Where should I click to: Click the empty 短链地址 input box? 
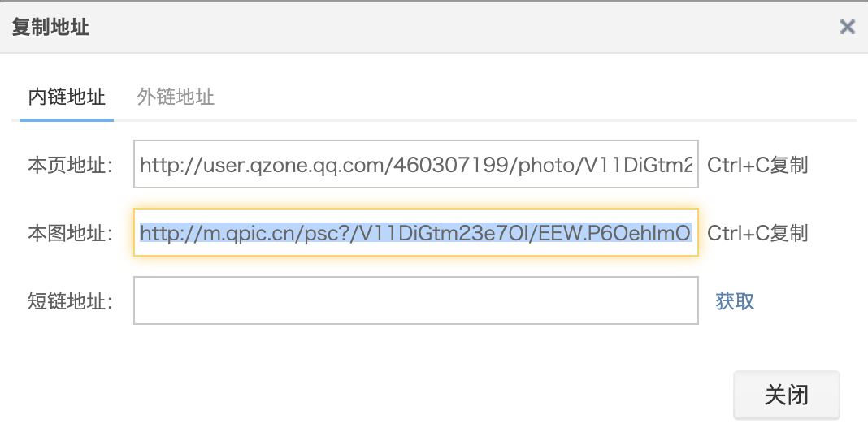(415, 301)
